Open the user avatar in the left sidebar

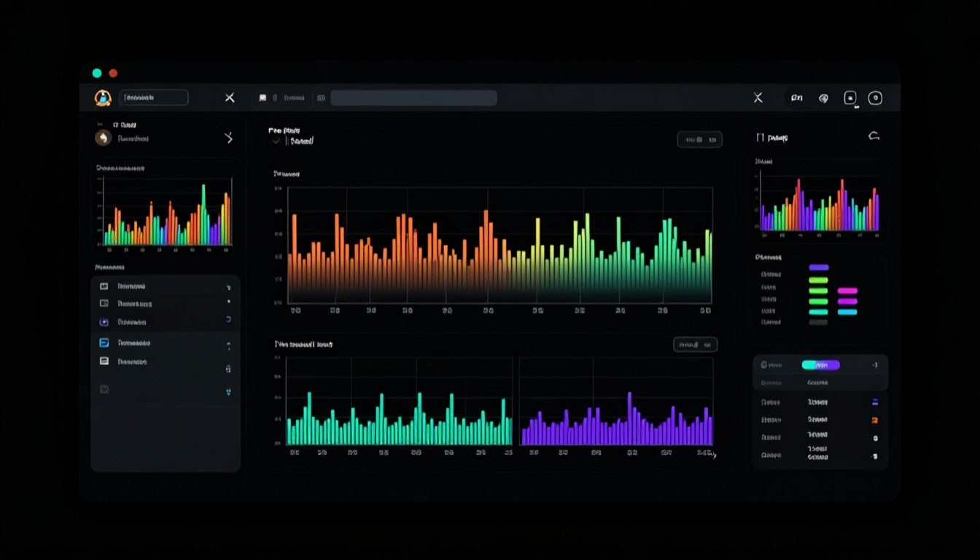coord(103,138)
